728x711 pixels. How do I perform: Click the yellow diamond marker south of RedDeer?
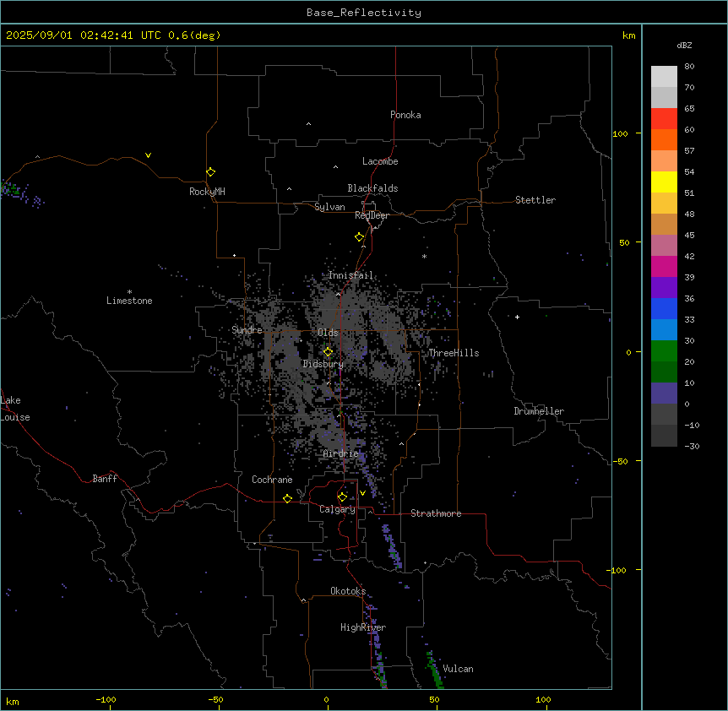359,237
